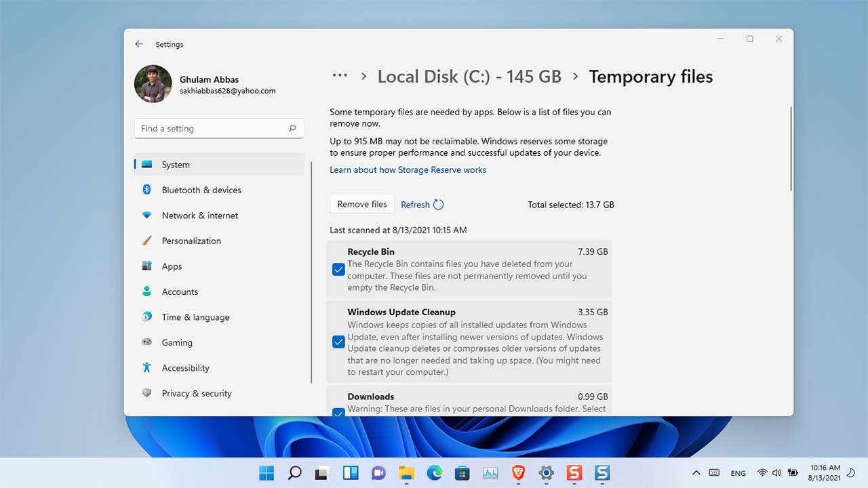Image resolution: width=868 pixels, height=488 pixels.
Task: Click the Accessibility figure icon
Action: pyautogui.click(x=146, y=368)
